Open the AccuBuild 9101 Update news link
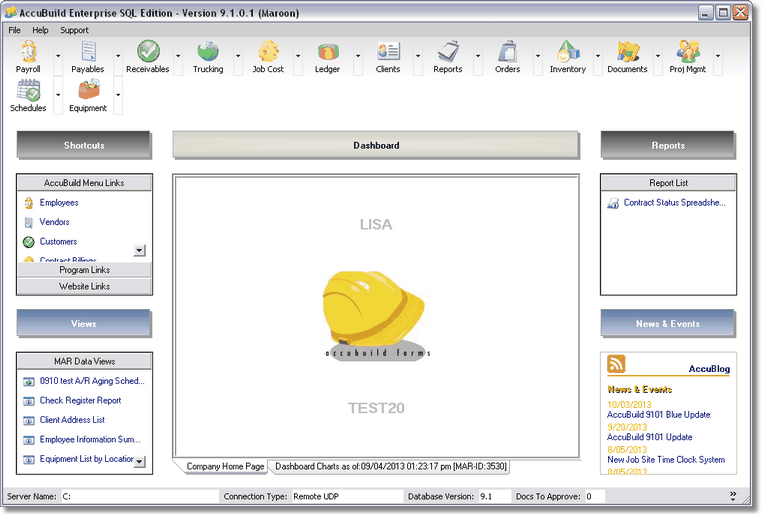Viewport: 762px width, 516px height. [x=649, y=437]
